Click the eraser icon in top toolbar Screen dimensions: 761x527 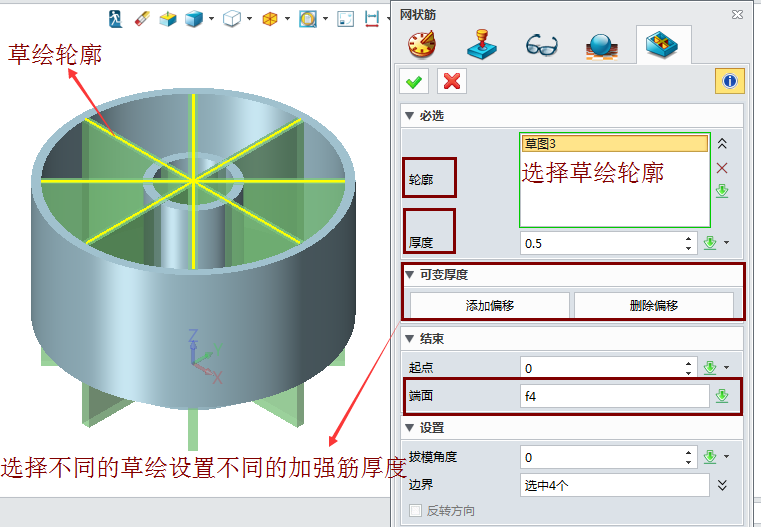coord(141,18)
